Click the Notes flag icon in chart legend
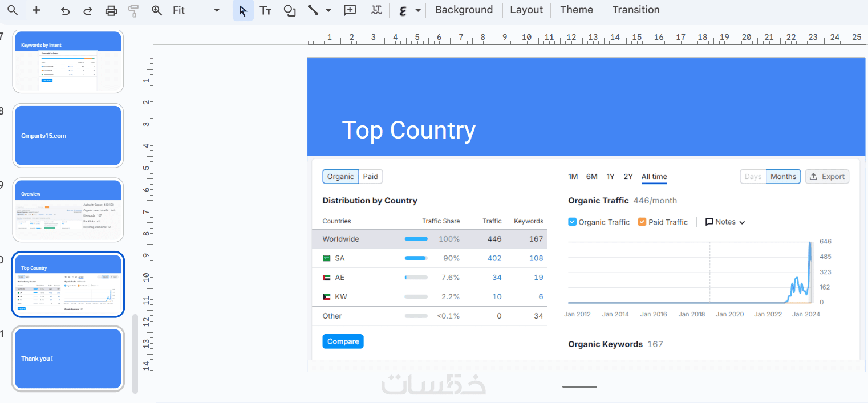The height and width of the screenshot is (403, 868). point(709,222)
